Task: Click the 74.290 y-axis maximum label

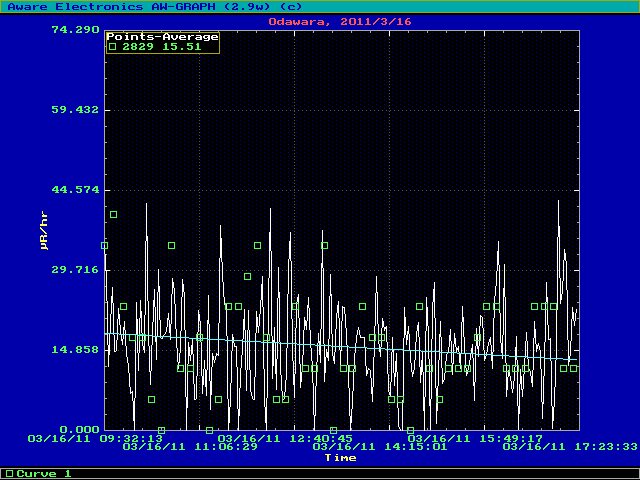Action: coord(74,30)
